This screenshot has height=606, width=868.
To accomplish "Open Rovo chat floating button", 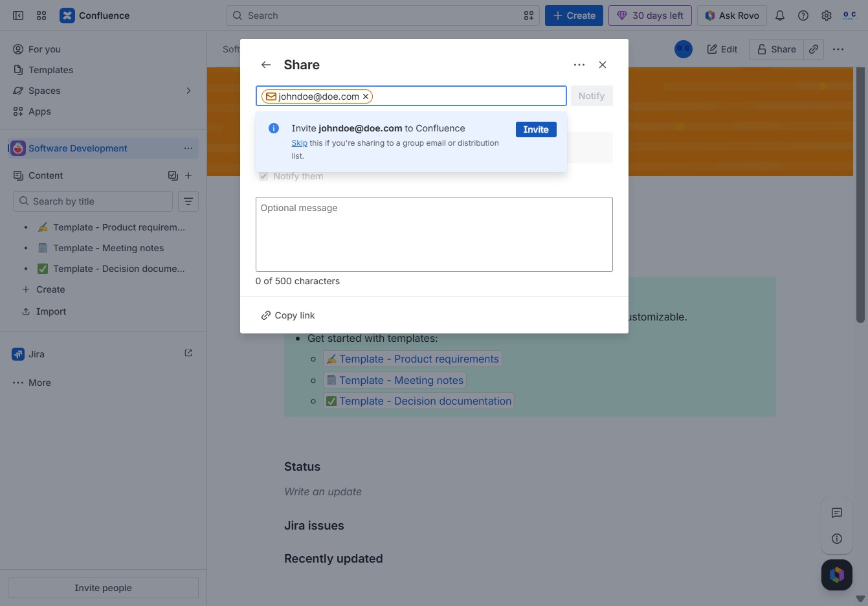I will [x=837, y=575].
